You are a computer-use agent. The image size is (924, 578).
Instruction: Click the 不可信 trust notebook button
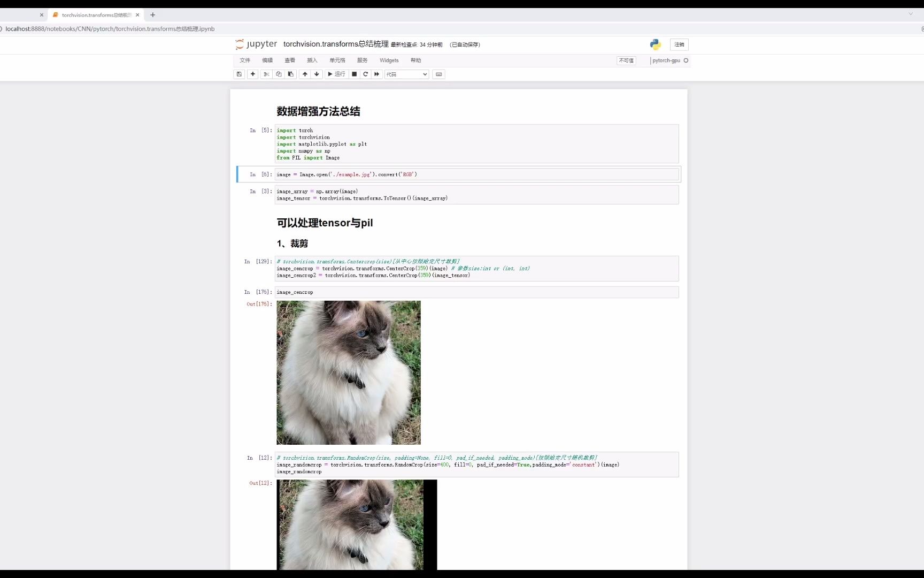tap(626, 60)
